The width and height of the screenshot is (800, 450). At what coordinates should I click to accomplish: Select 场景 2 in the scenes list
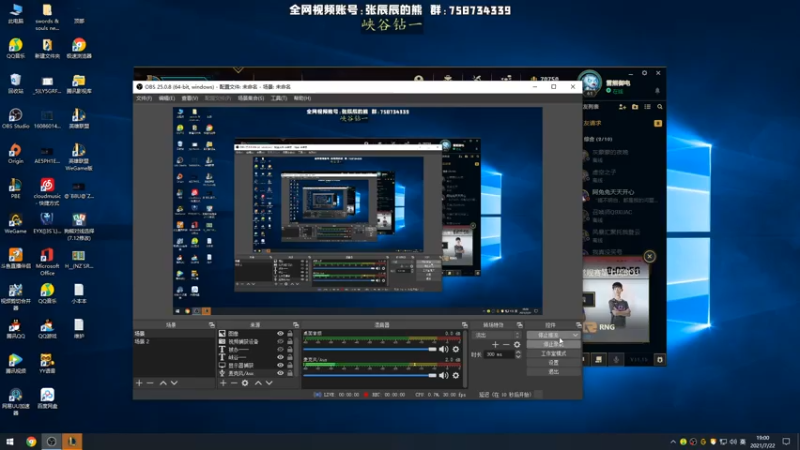coord(173,341)
